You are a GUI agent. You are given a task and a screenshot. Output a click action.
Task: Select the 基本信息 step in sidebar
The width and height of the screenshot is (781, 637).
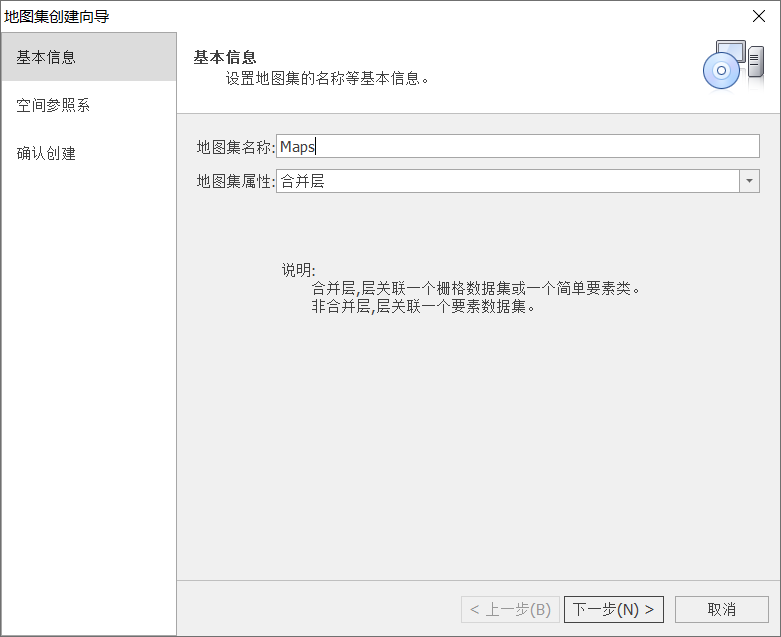[x=88, y=57]
